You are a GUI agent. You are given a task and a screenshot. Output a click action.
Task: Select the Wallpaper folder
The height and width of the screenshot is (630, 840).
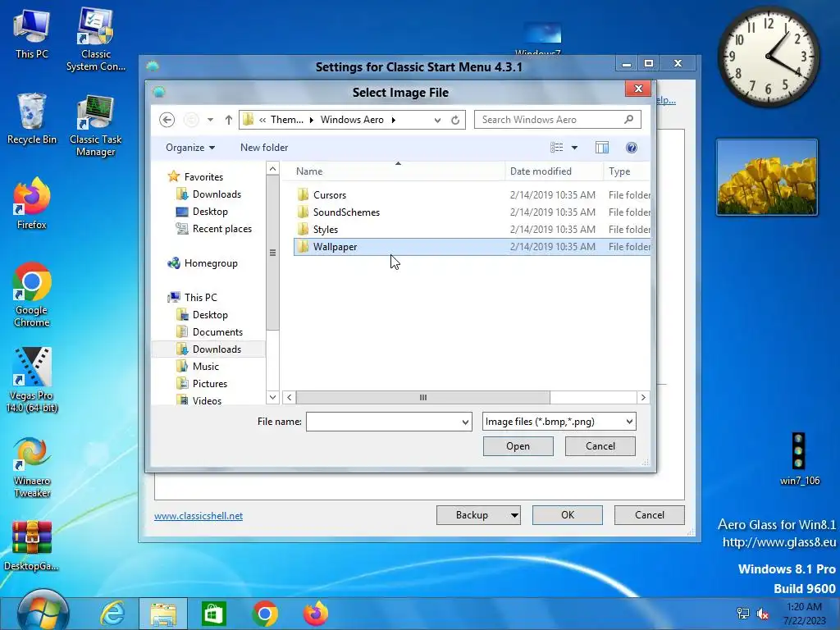pos(472,246)
